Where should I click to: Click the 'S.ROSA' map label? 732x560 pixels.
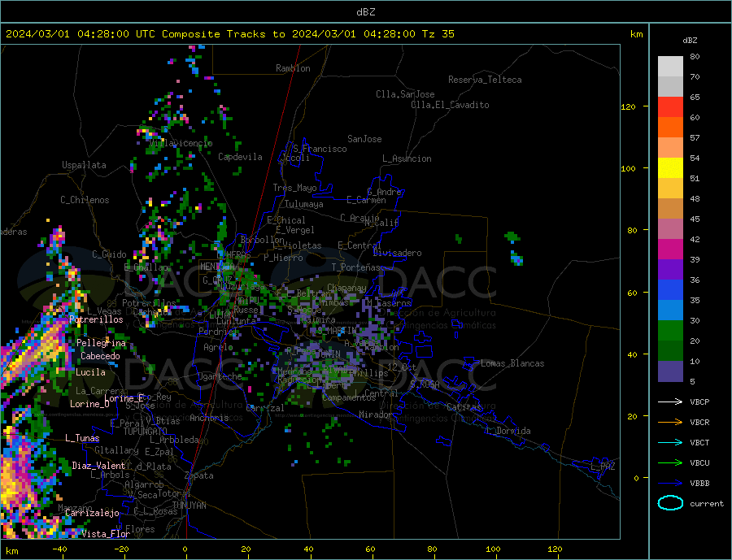(425, 384)
